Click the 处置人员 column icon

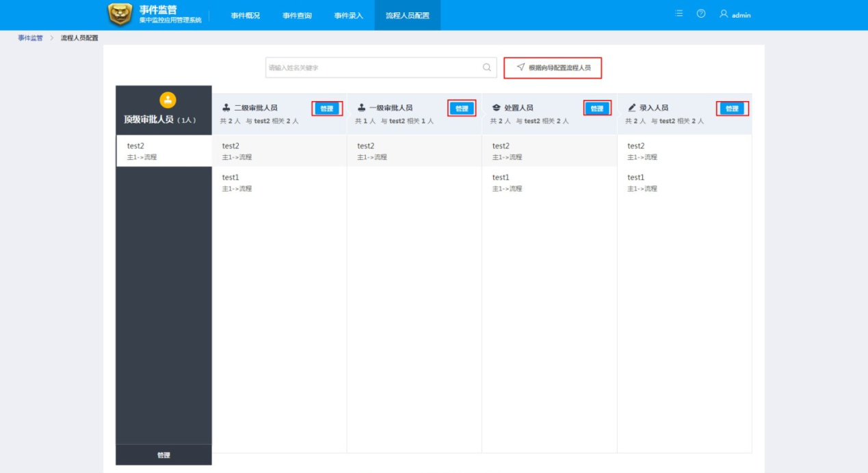(x=497, y=108)
